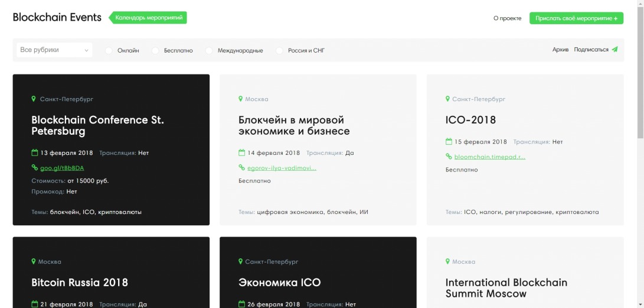Click location pin on ICO-2018 card
The height and width of the screenshot is (308, 644).
[447, 99]
